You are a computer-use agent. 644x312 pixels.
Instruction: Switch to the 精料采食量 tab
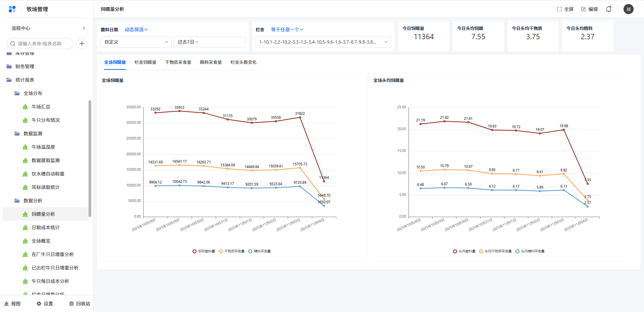pyautogui.click(x=211, y=62)
